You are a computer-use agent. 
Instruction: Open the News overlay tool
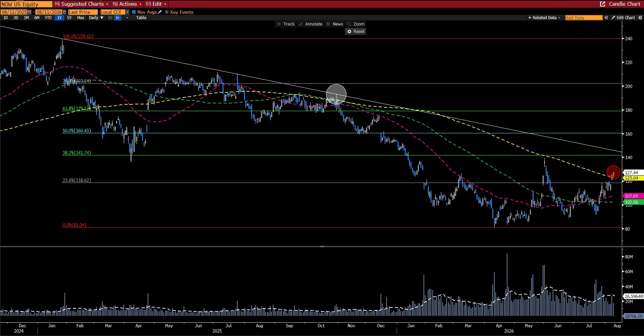[335, 24]
